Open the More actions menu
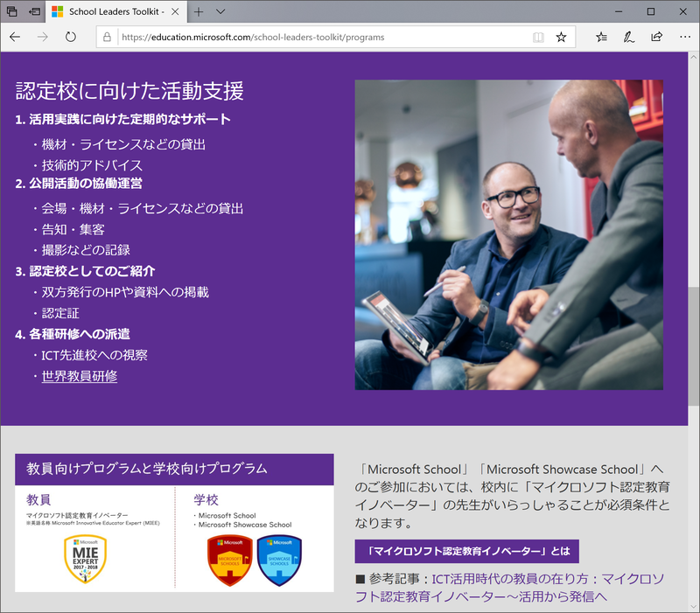 [x=685, y=37]
